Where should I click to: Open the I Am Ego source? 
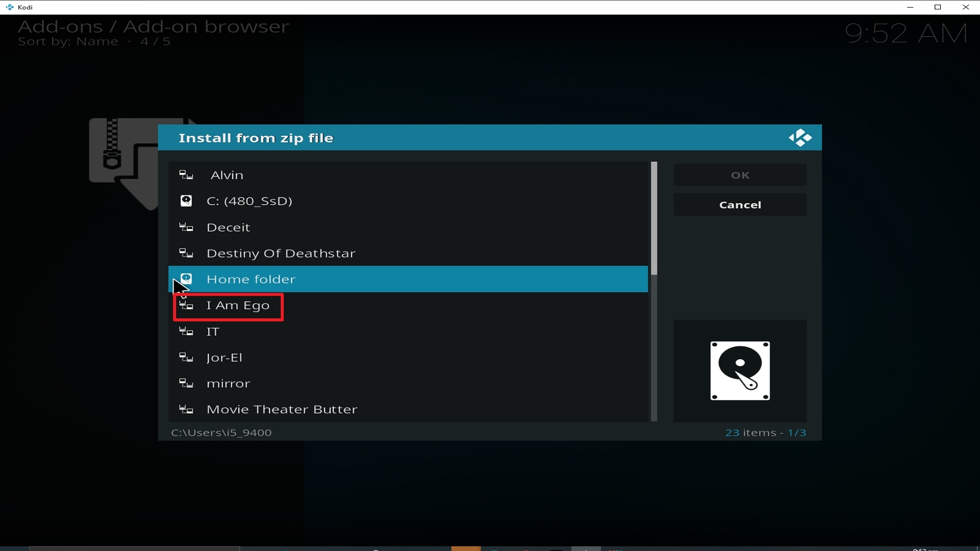(x=408, y=305)
